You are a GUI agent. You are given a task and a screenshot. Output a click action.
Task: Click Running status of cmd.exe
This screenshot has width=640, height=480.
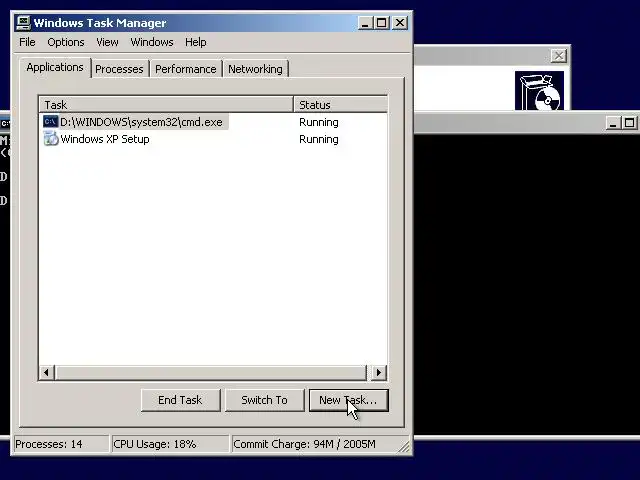point(319,122)
